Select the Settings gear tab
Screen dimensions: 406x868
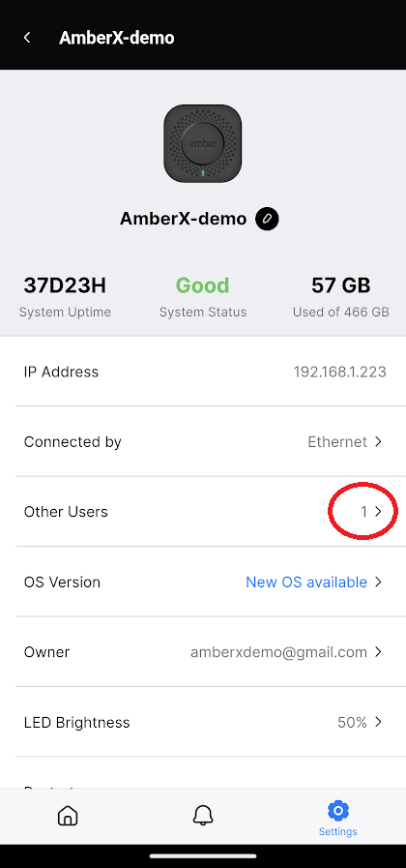coord(338,819)
